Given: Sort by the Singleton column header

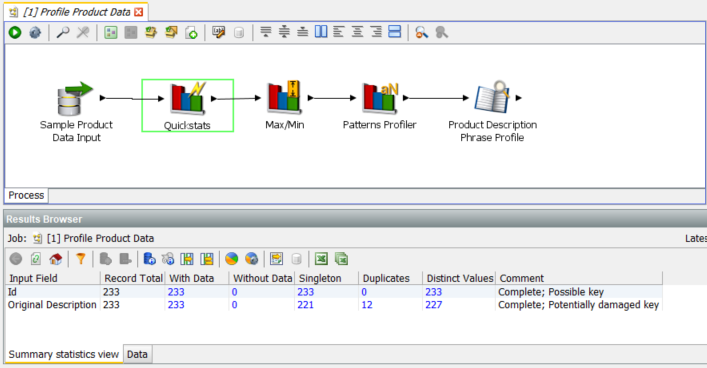Looking at the screenshot, I should coord(326,278).
